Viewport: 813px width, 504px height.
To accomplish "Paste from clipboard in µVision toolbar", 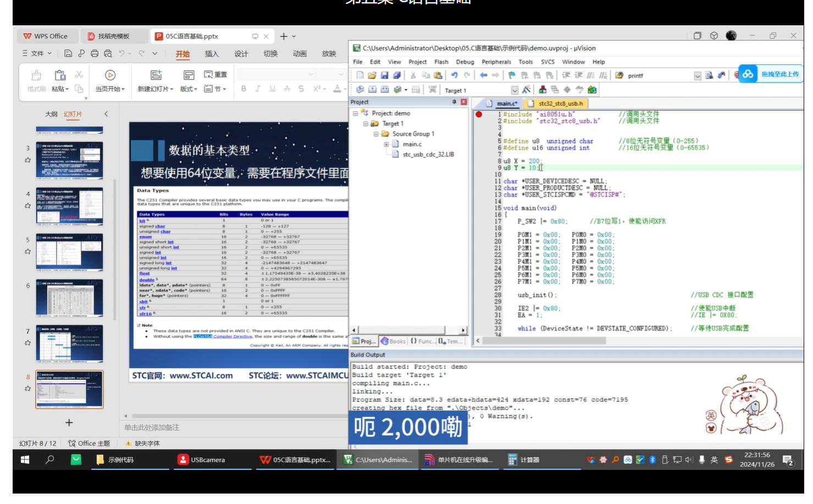I will coord(438,75).
